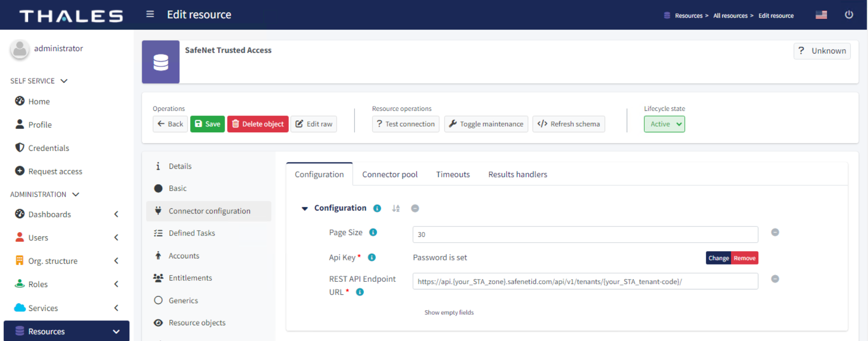Open the Lifecycle state Active dropdown

click(664, 124)
